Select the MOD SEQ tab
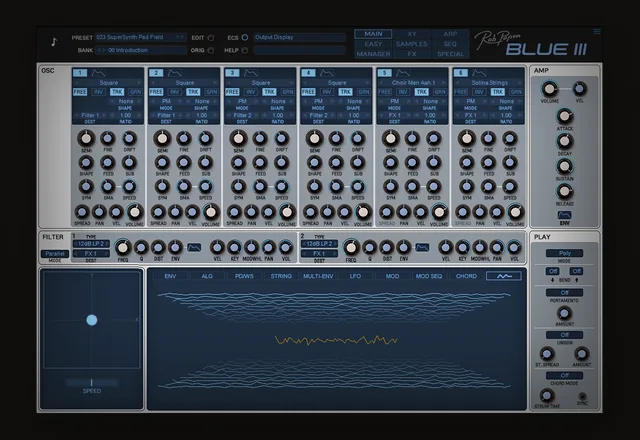Image resolution: width=640 pixels, height=440 pixels. tap(429, 276)
